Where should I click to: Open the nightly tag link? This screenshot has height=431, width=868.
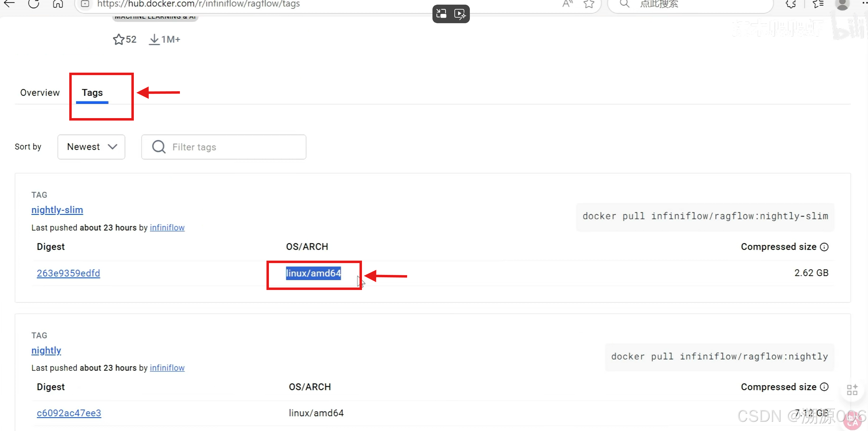(46, 350)
